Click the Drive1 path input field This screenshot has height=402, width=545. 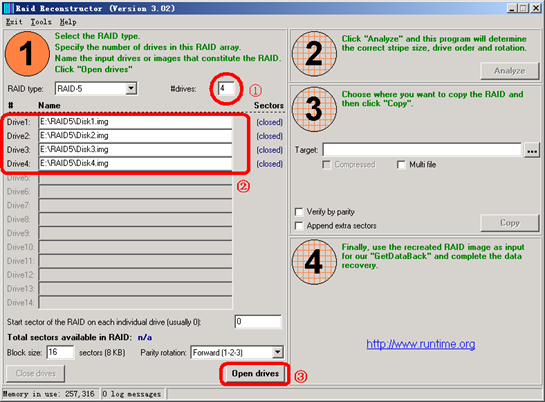[135, 122]
